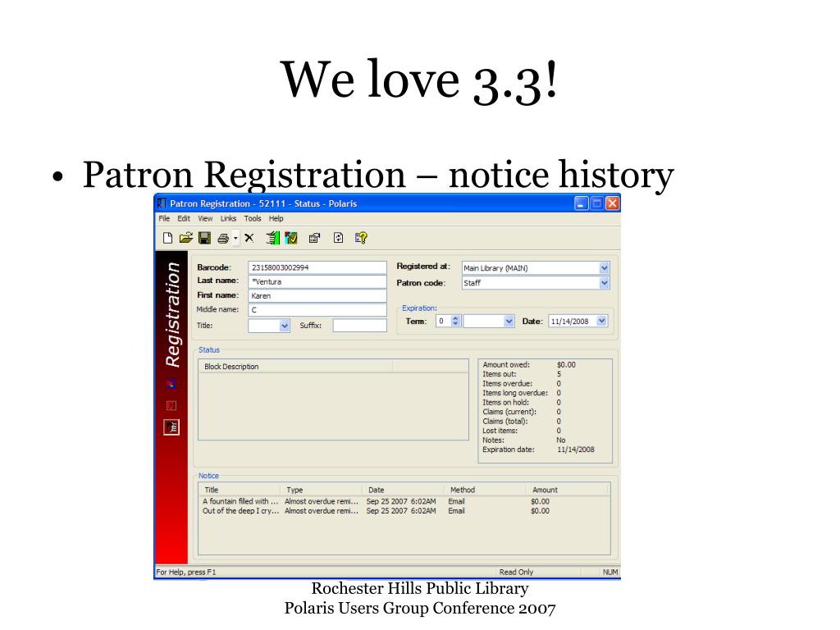The width and height of the screenshot is (840, 630).
Task: Open the Print icon's dropdown arrow
Action: point(235,239)
